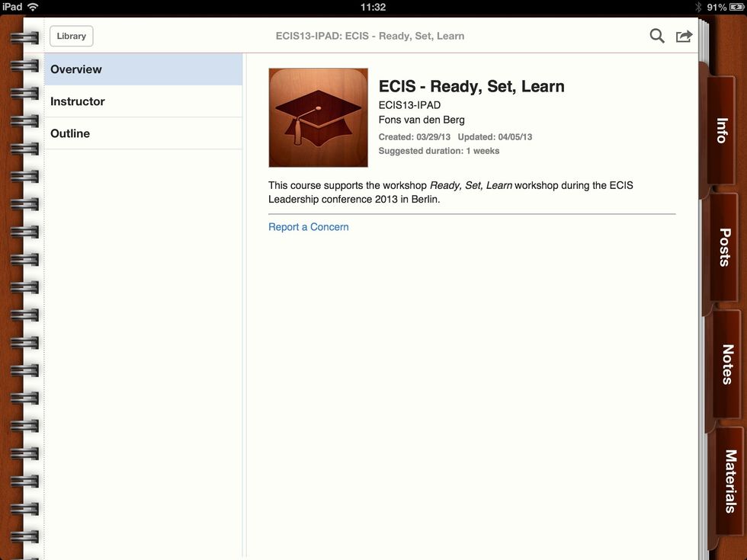Viewport: 747px width, 560px height.
Task: Open the share arrow icon
Action: (684, 36)
